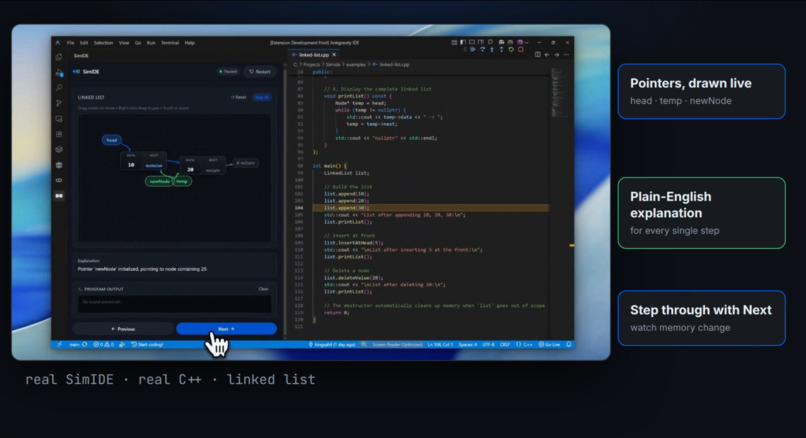
Task: Click the debug Continue button
Action: 472,50
